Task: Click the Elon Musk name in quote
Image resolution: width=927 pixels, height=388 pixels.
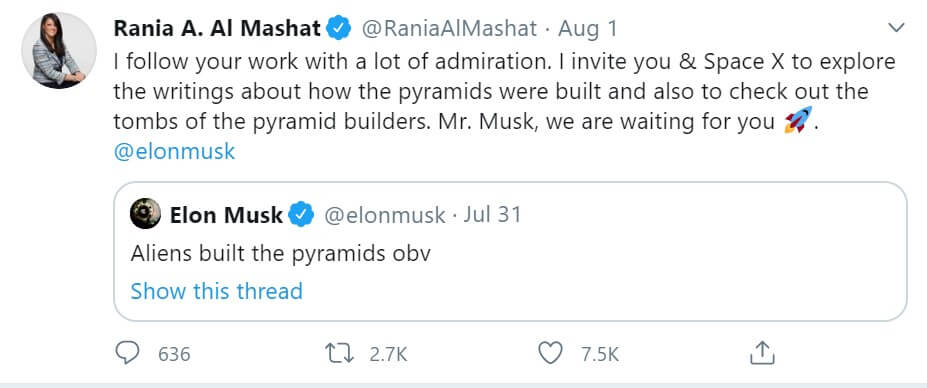Action: click(226, 215)
